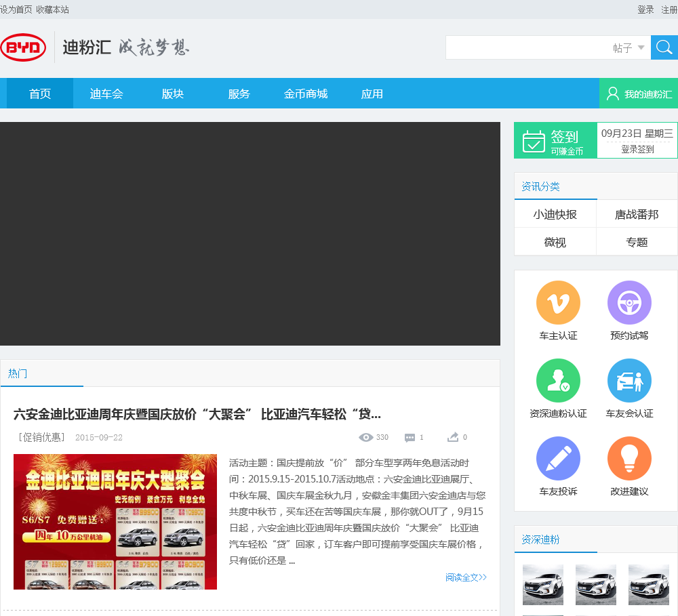Click the 登录 link
This screenshot has height=616, width=678.
click(645, 9)
